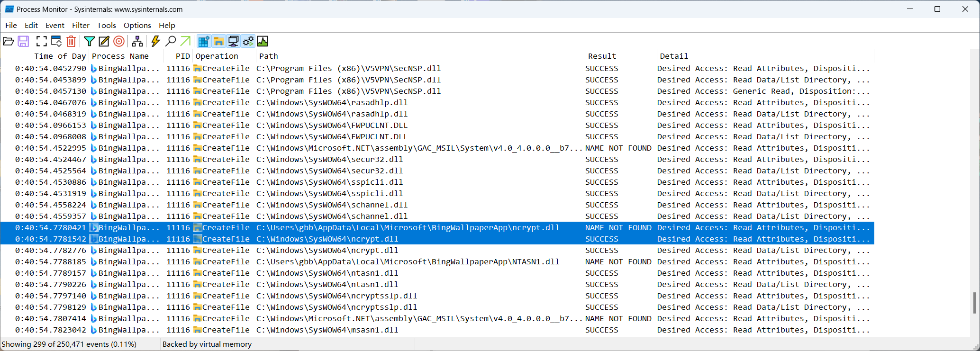This screenshot has height=351, width=980.
Task: Select the ntasn1.dll event at 0:40:54.7789157
Action: click(437, 273)
